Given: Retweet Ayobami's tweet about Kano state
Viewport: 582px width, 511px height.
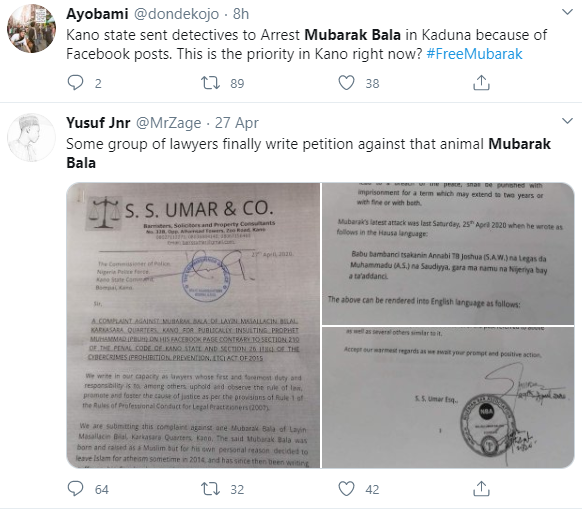Looking at the screenshot, I should pyautogui.click(x=210, y=83).
